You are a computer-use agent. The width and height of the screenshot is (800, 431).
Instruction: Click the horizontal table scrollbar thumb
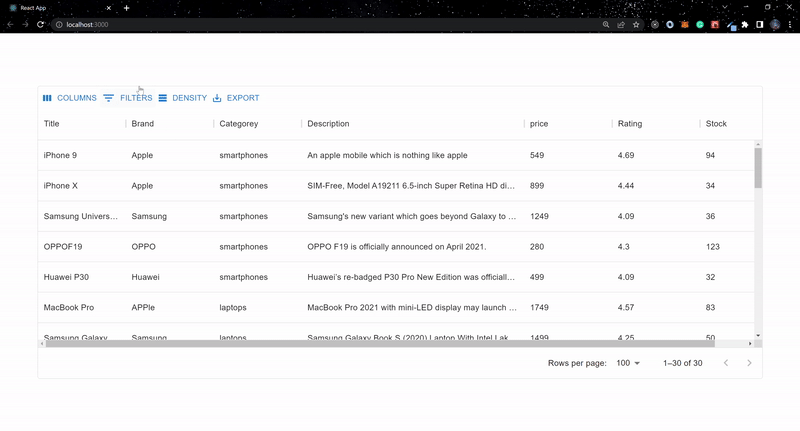[380, 344]
